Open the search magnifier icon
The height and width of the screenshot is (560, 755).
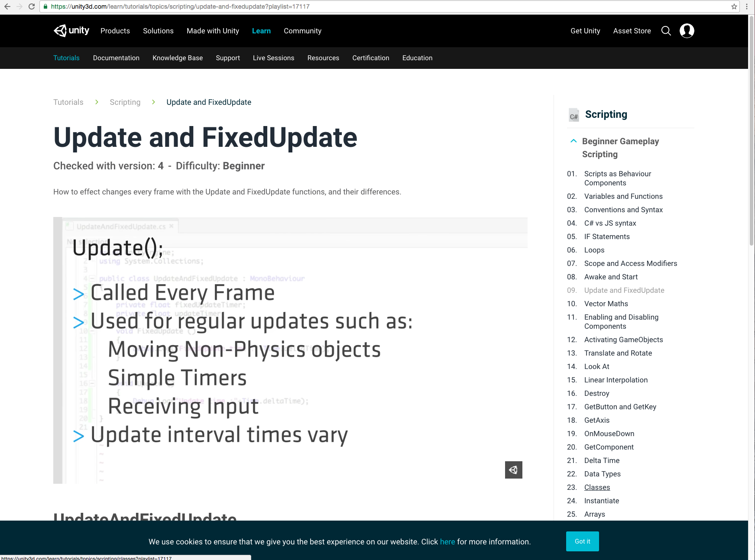pyautogui.click(x=666, y=31)
